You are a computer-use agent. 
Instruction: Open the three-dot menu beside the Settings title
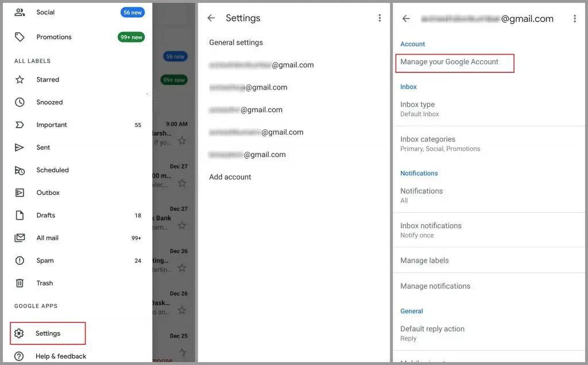(380, 18)
